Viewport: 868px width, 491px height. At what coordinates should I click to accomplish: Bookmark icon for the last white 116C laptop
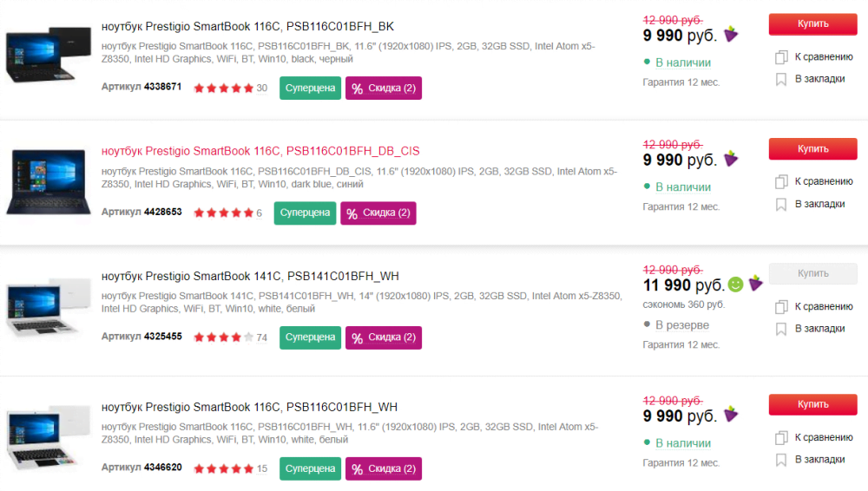pyautogui.click(x=781, y=460)
